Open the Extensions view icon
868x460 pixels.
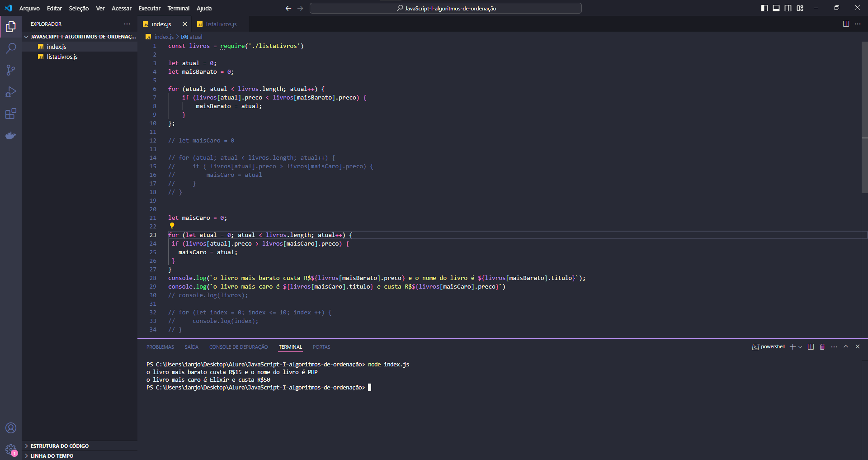coord(11,114)
